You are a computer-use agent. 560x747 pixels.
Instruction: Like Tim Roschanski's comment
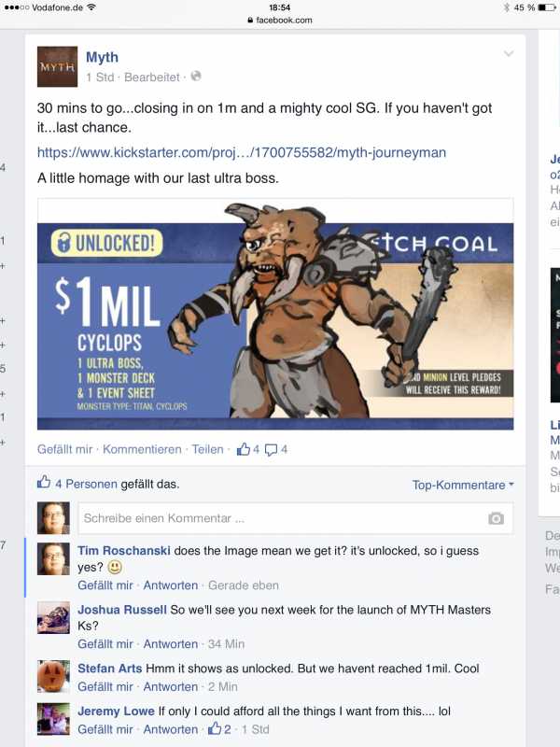(x=105, y=585)
